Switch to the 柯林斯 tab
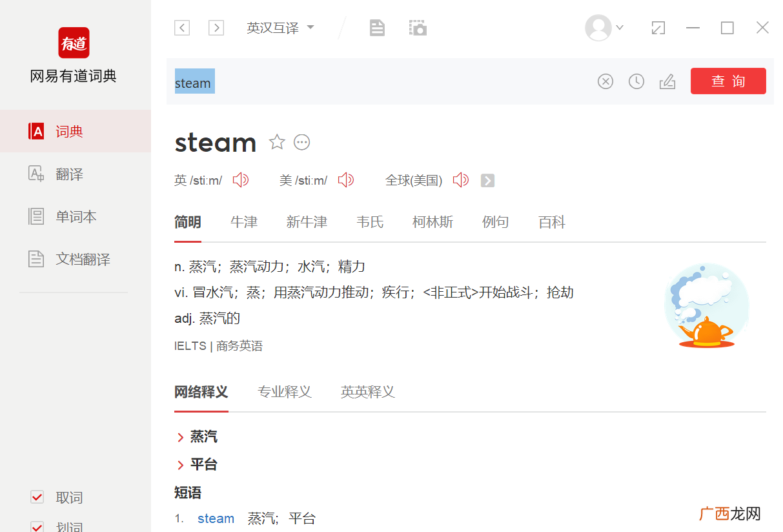 pyautogui.click(x=432, y=222)
